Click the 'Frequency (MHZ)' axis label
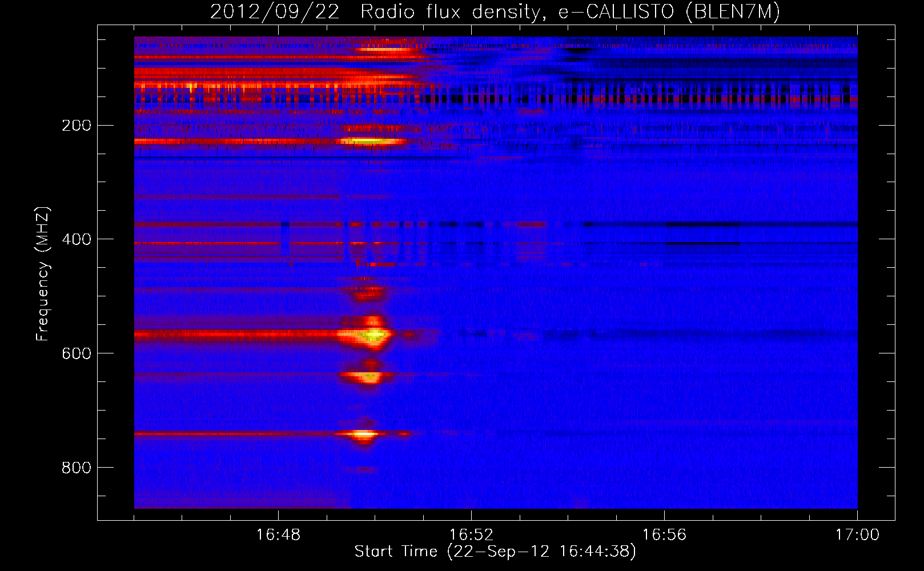This screenshot has width=924, height=571. click(43, 274)
